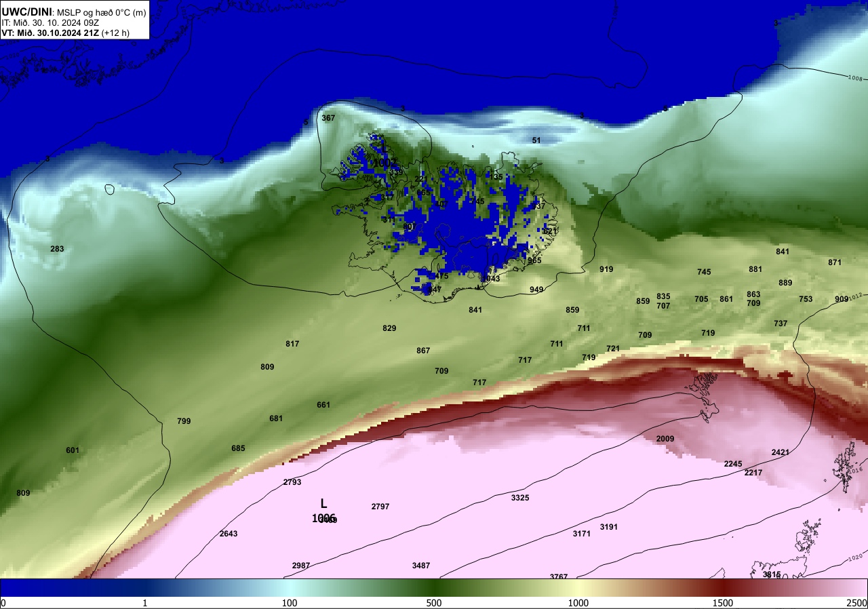The image size is (868, 609).
Task: Click the 685 height value
Action: (x=238, y=448)
